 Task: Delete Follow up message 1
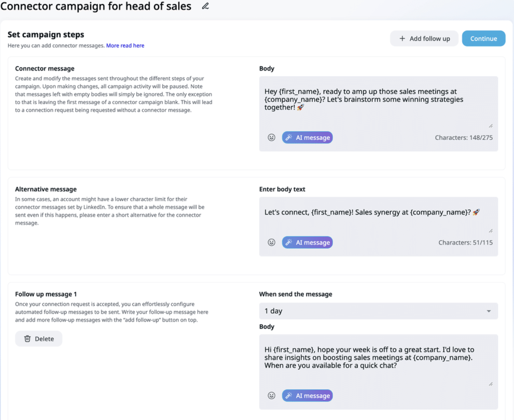39,339
